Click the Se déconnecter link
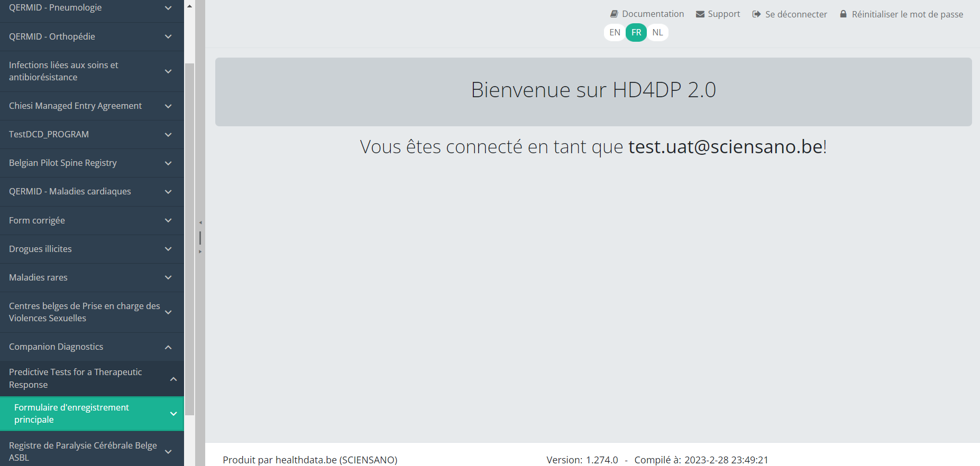Screen dimensions: 980x466 [x=796, y=14]
